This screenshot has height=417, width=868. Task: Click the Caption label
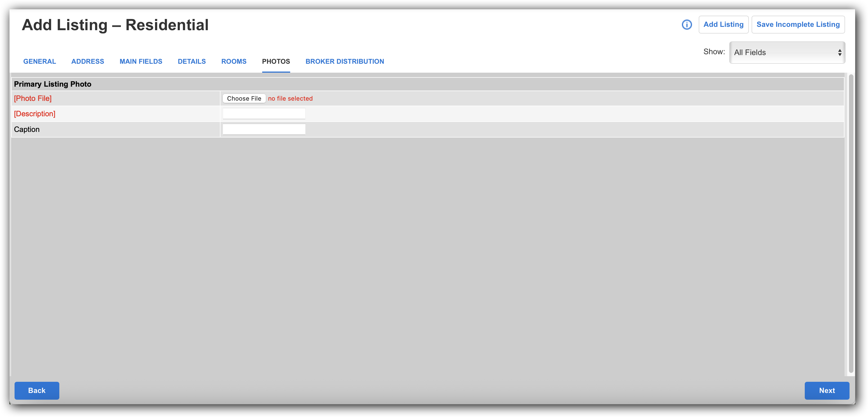27,130
